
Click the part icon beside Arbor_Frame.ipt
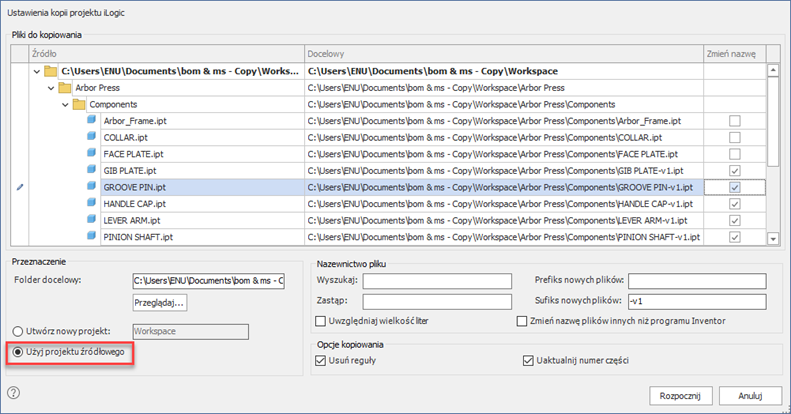click(91, 121)
